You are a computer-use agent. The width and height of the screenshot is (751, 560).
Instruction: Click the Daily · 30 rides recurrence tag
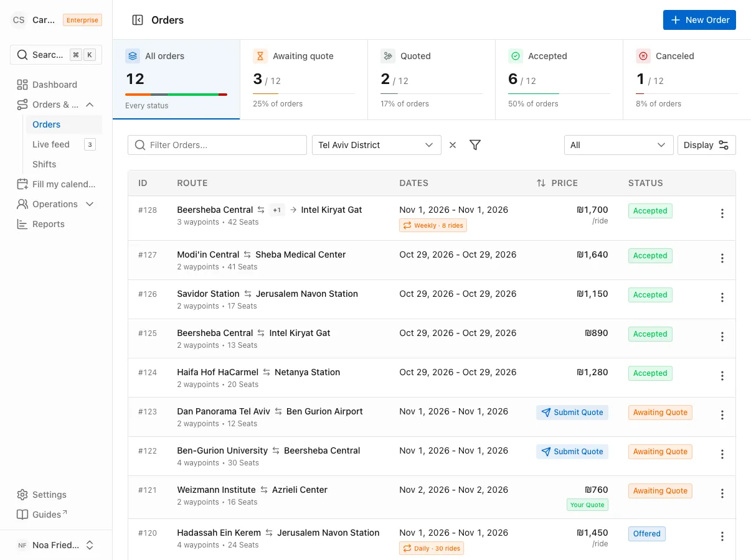(432, 548)
